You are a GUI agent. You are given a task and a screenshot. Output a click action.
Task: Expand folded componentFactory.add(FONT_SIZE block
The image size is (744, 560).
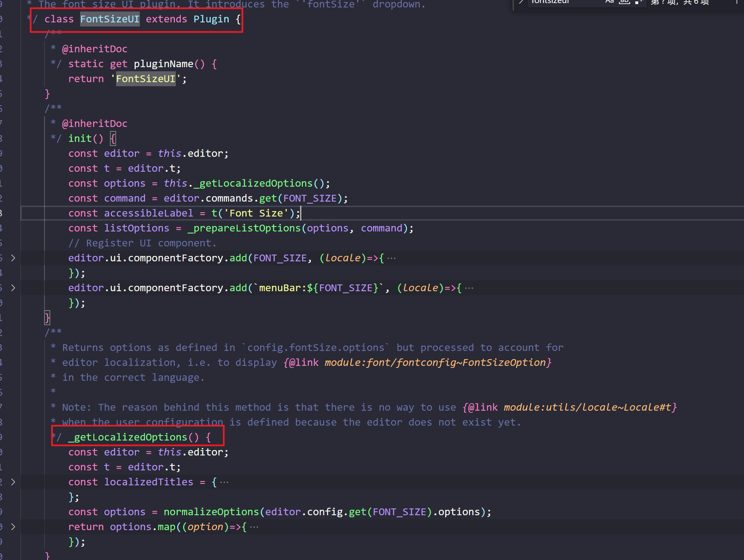[13, 258]
